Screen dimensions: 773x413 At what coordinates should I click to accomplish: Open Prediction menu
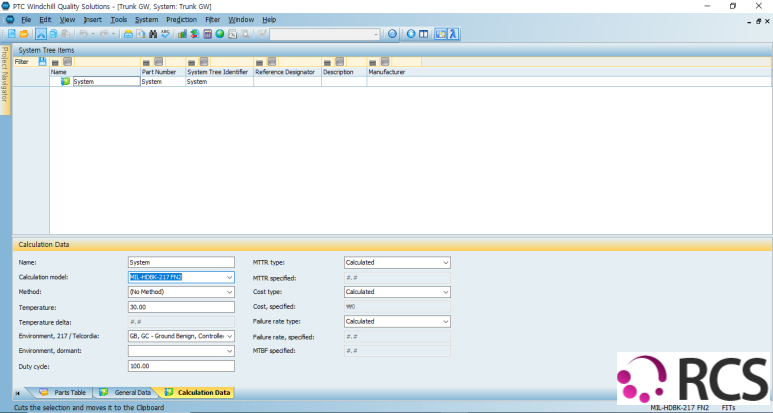pyautogui.click(x=181, y=20)
